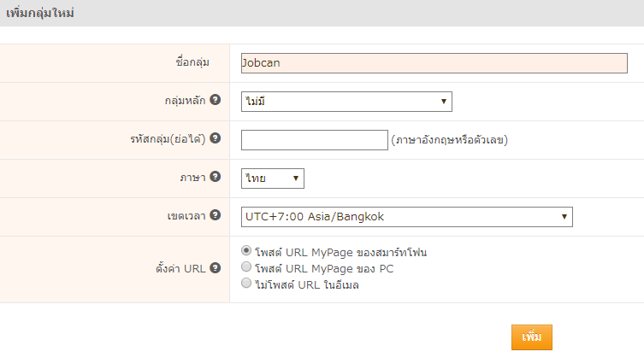Show help for เขตเวลา field
Viewport: 644px width, 357px height.
[216, 215]
